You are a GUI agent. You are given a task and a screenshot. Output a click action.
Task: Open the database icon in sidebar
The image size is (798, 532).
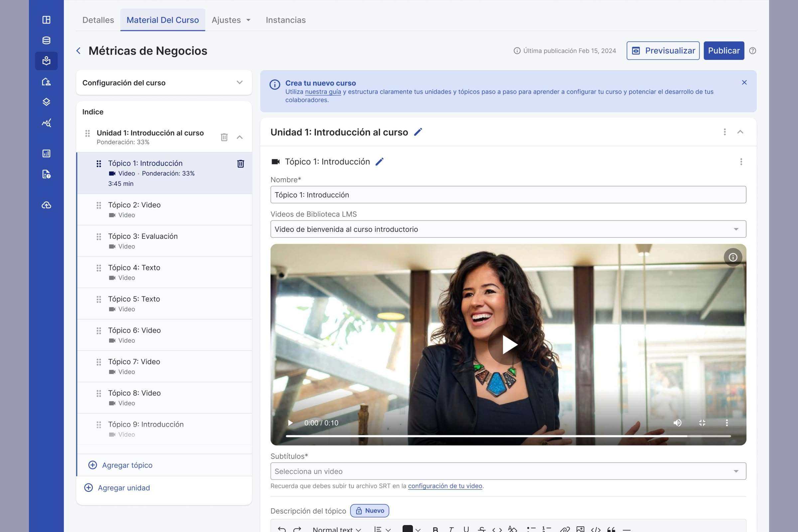click(46, 40)
